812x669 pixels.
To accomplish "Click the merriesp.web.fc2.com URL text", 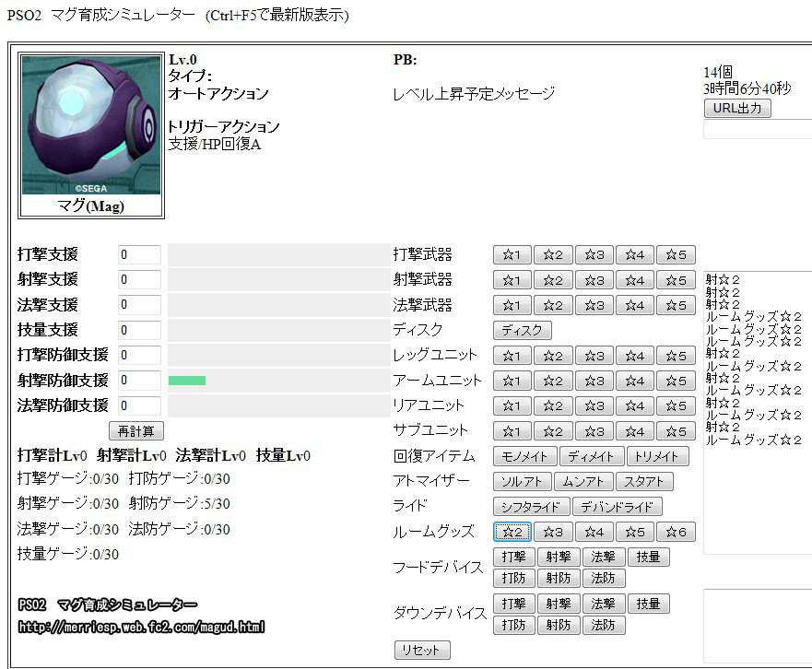I will (x=141, y=627).
